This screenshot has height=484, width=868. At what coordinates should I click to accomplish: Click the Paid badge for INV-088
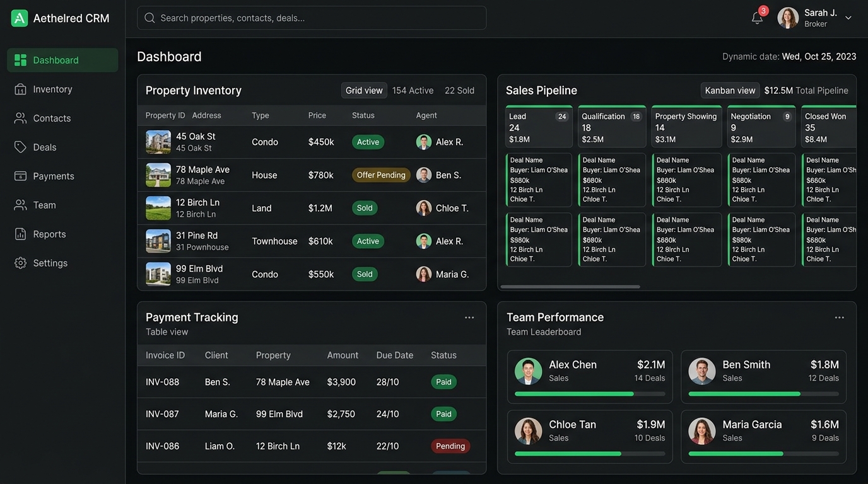click(443, 382)
